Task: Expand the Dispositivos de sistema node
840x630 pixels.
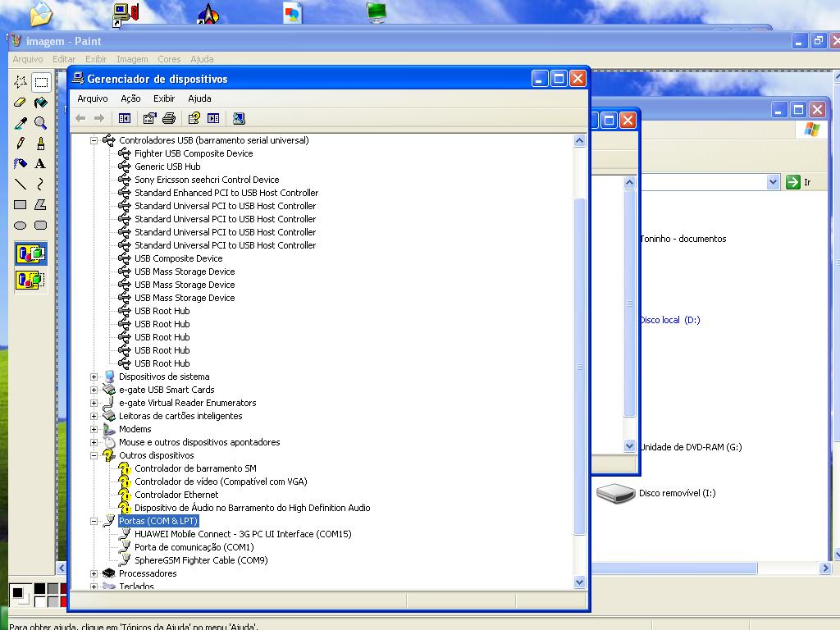Action: [94, 377]
